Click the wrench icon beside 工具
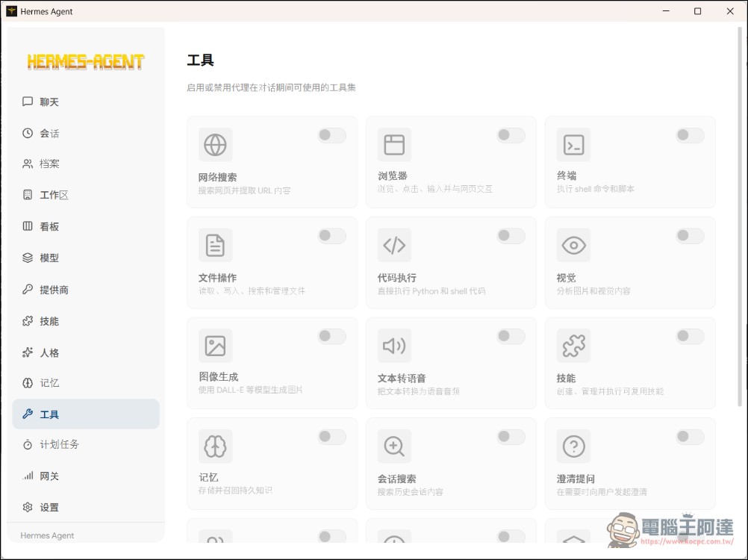 pos(28,414)
